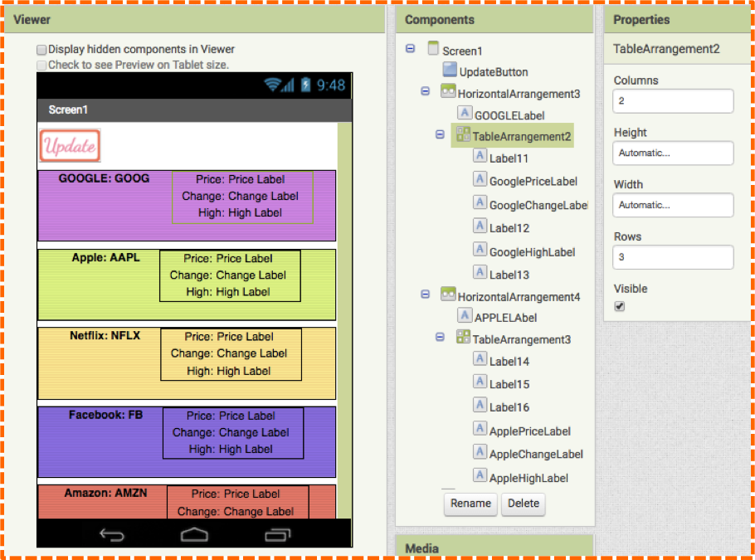Click "Price: Price Label" in the Facebook section
Viewport: 755px width, 560px height.
[231, 416]
